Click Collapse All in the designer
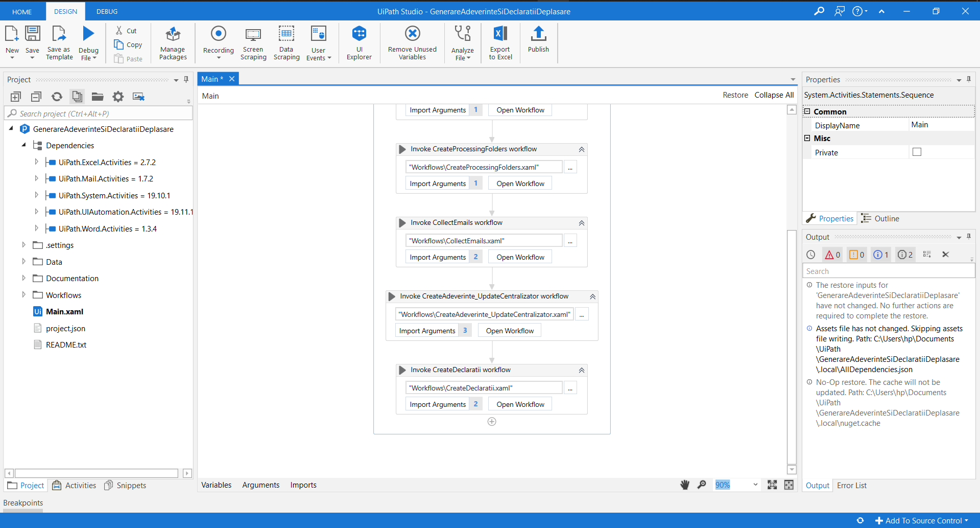Viewport: 980px width, 528px height. pyautogui.click(x=774, y=95)
